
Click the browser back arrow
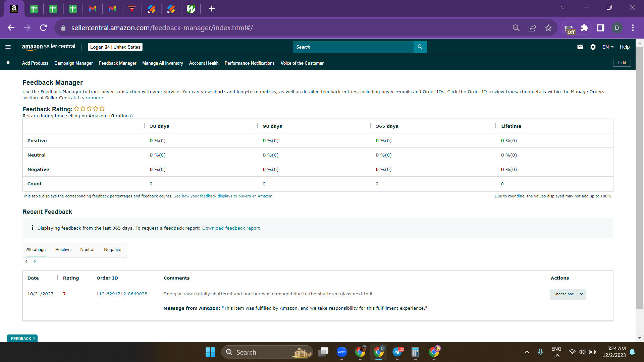coord(11,28)
